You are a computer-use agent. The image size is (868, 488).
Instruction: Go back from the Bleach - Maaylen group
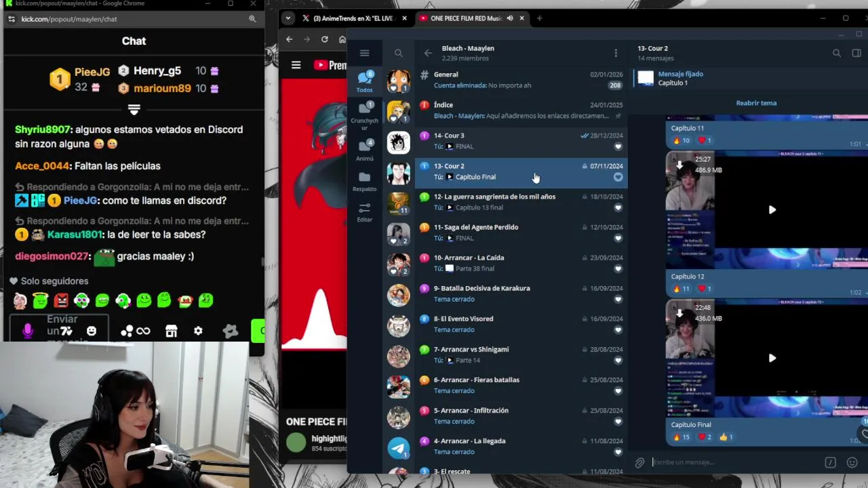(x=428, y=53)
